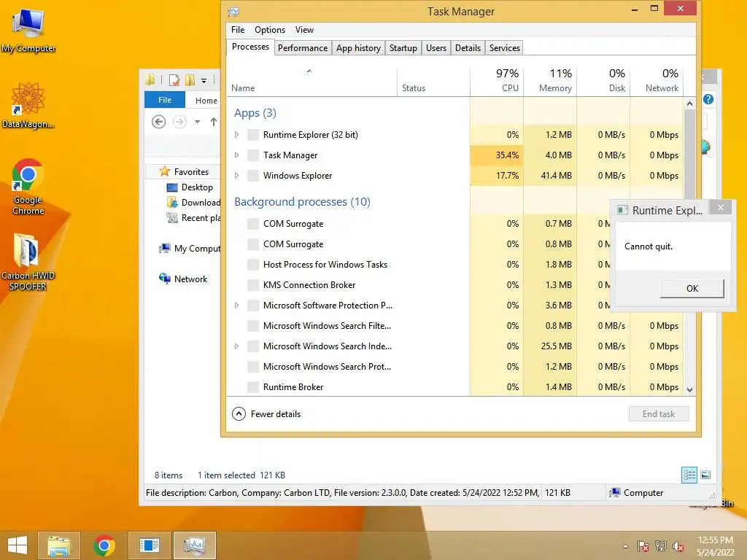Open Task Manager View menu
This screenshot has height=560, width=747.
(304, 29)
